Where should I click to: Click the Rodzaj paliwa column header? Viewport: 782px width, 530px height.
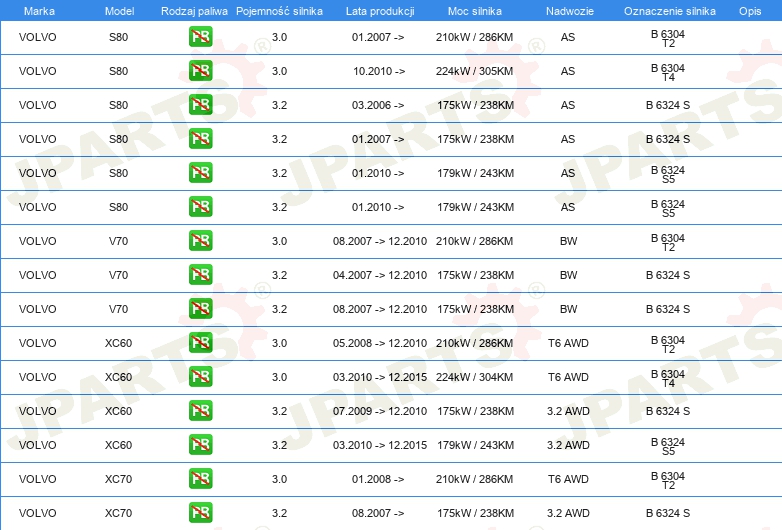[194, 11]
